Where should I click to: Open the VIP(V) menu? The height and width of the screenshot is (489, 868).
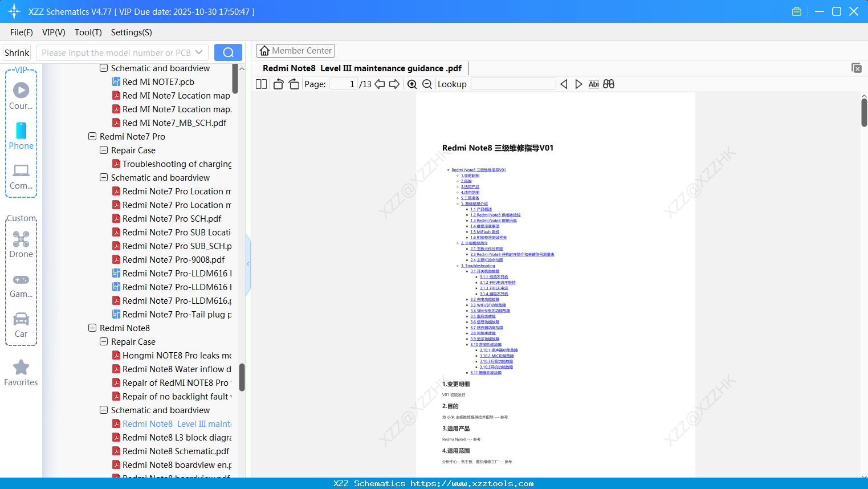tap(54, 32)
